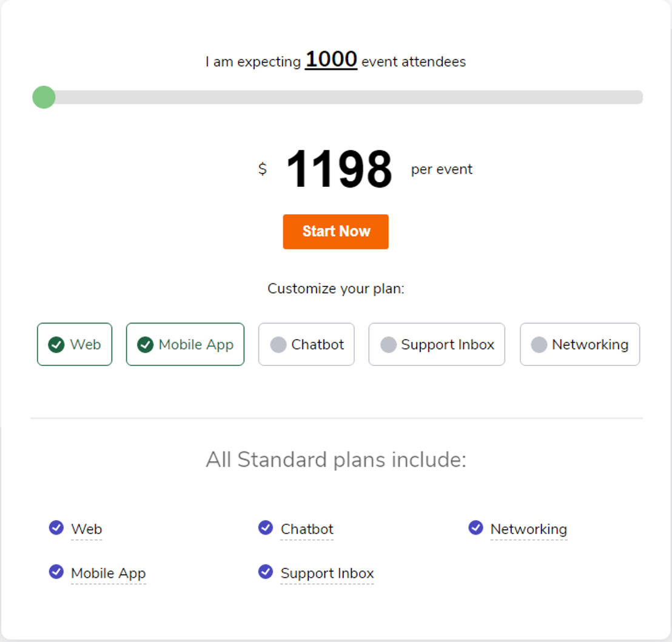Image resolution: width=672 pixels, height=642 pixels.
Task: Click the Support Inbox link under Standard plans
Action: pyautogui.click(x=327, y=573)
